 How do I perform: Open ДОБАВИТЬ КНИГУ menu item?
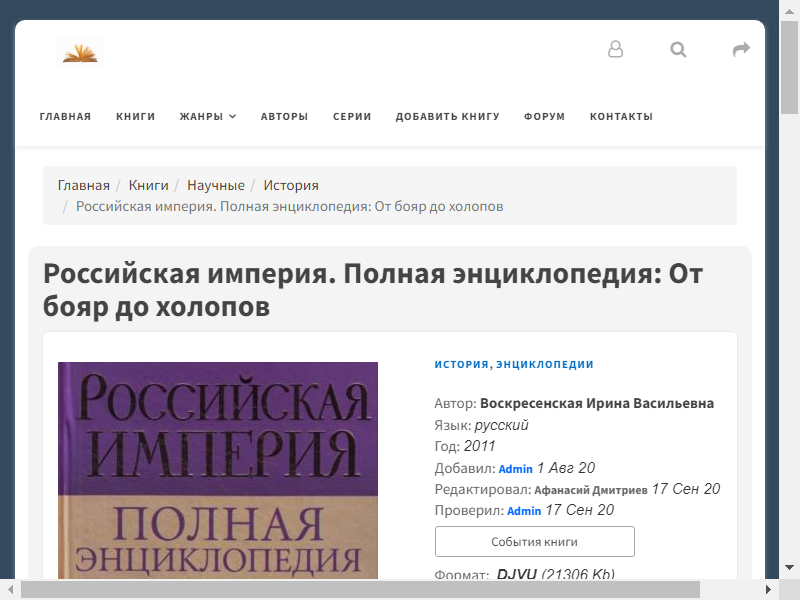(x=447, y=116)
